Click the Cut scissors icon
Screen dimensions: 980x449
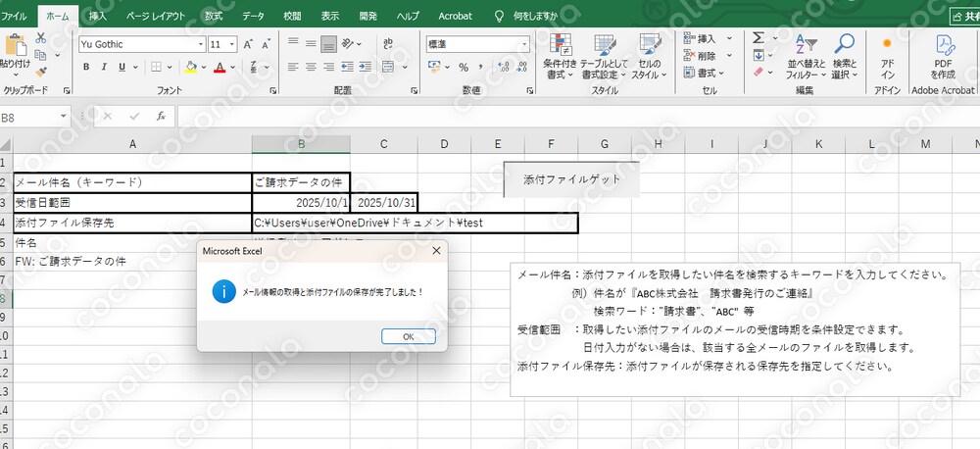tap(40, 37)
